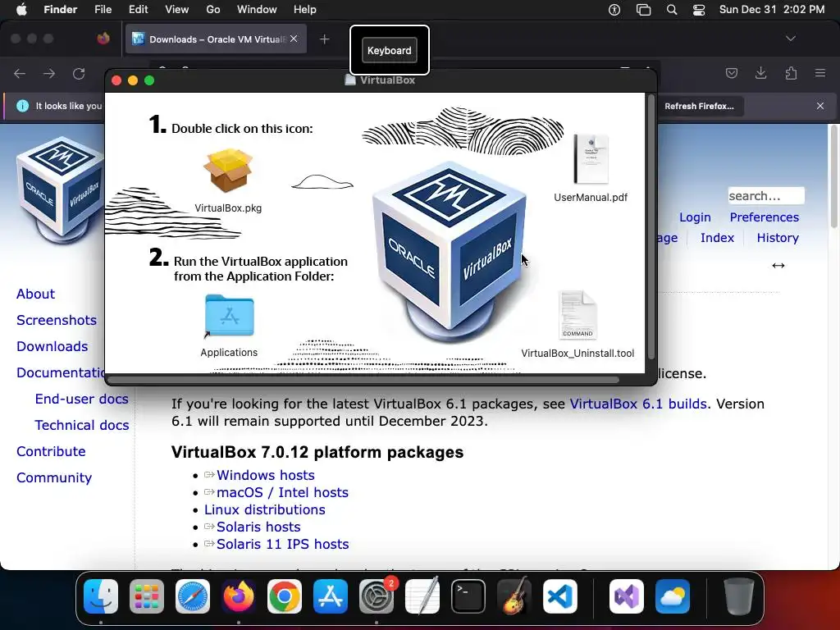Launch Visual Studio Code from the Dock

559,596
